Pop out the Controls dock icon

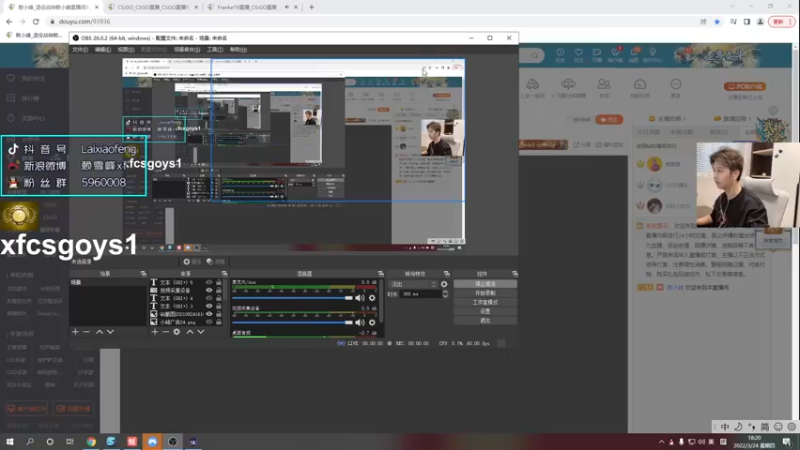(514, 274)
